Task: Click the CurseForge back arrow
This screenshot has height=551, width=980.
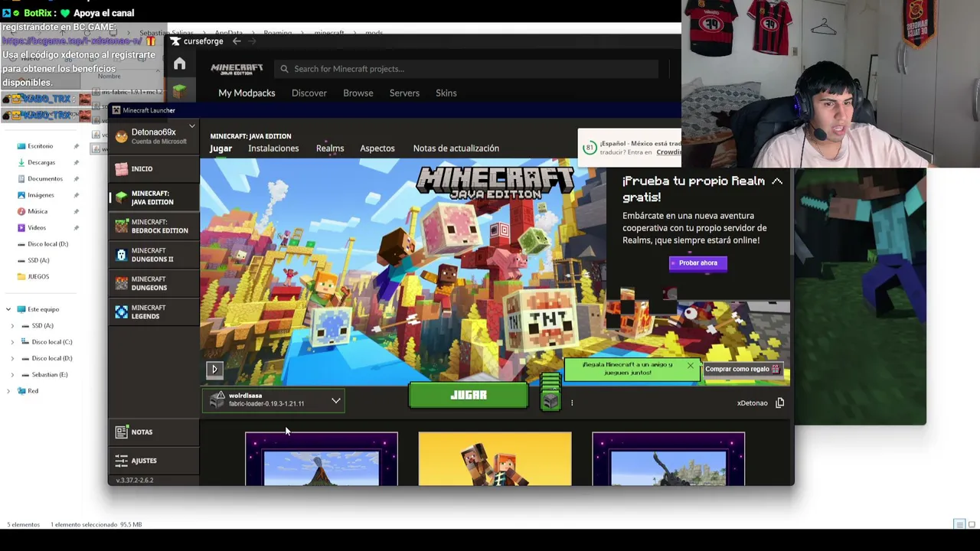Action: (237, 41)
